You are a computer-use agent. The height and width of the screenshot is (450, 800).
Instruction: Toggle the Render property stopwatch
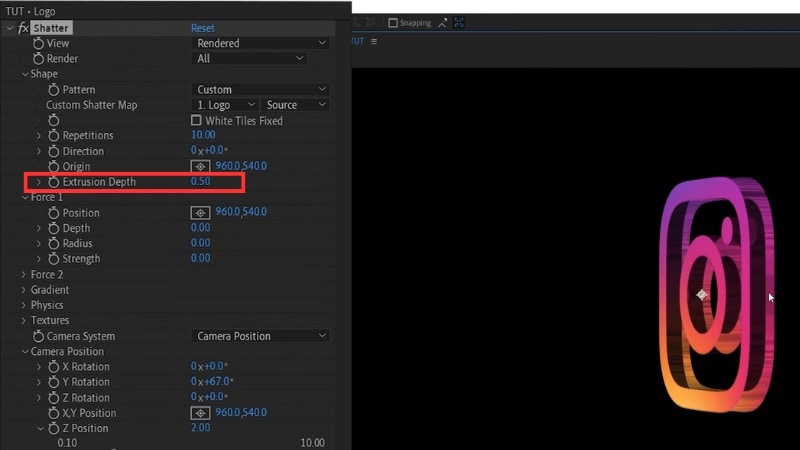click(x=38, y=59)
